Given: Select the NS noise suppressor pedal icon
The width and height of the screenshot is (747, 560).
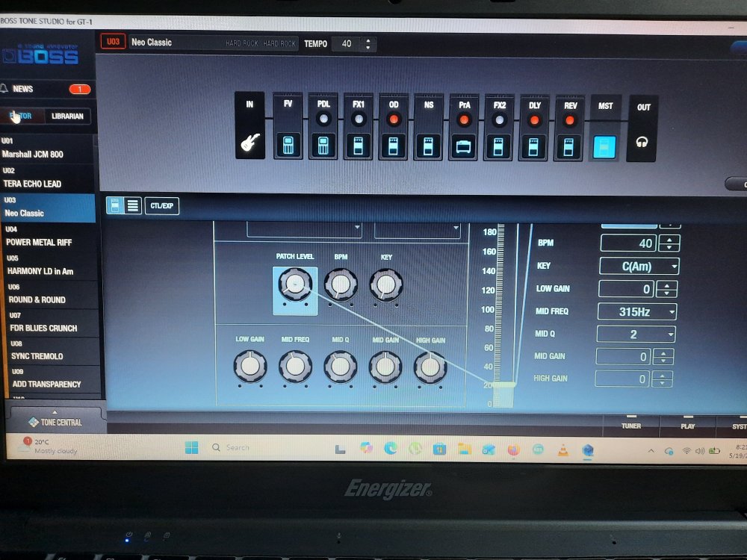Looking at the screenshot, I should tap(428, 146).
